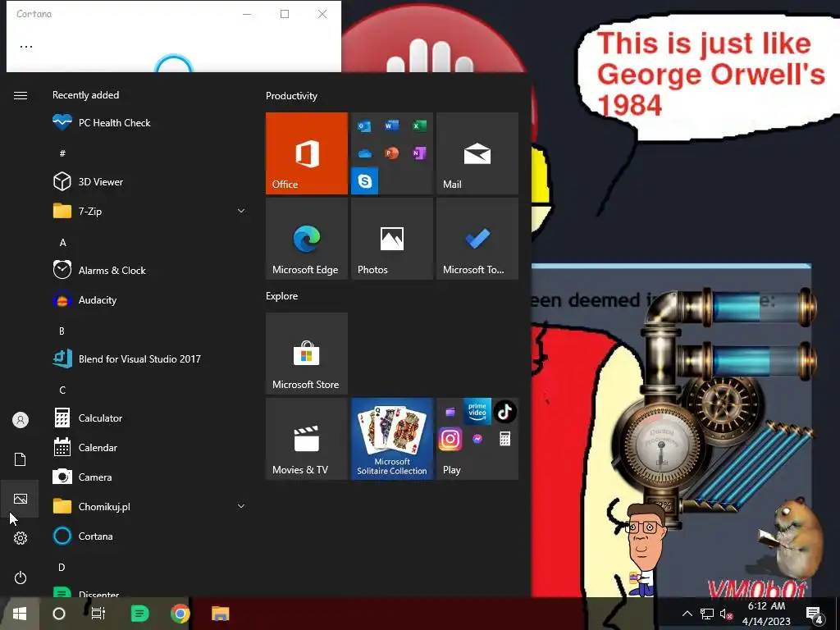This screenshot has width=840, height=630.
Task: Open the Excel mini tile
Action: 419,126
